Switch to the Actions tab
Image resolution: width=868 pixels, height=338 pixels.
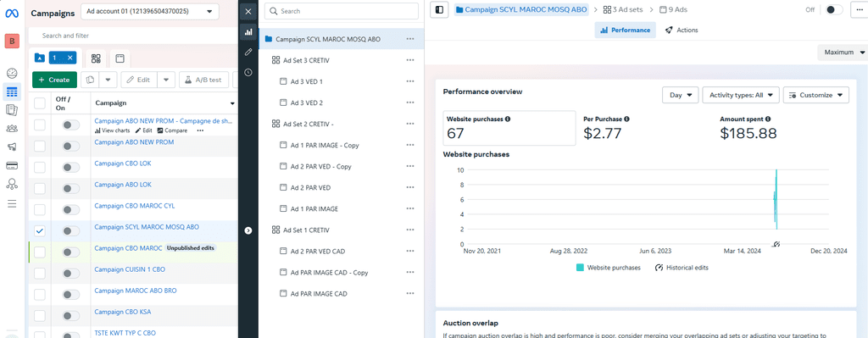click(682, 30)
